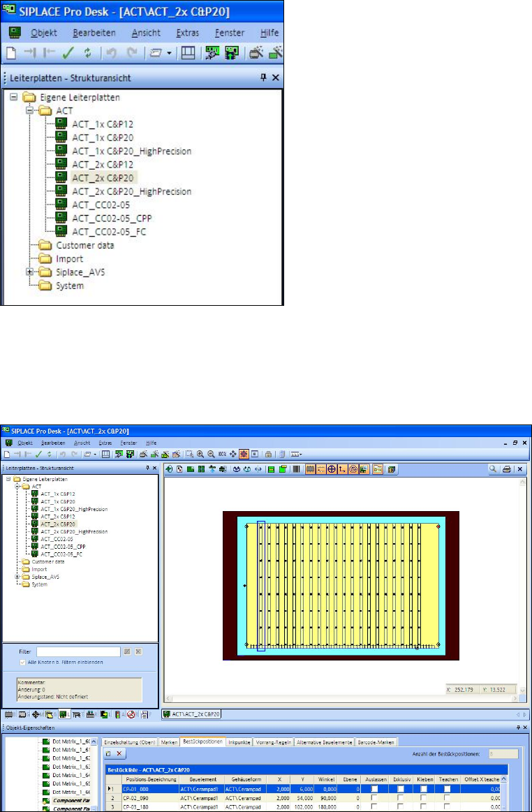This screenshot has width=532, height=812.
Task: Click the redo arrow icon in the enlarged crop
Action: (x=133, y=53)
